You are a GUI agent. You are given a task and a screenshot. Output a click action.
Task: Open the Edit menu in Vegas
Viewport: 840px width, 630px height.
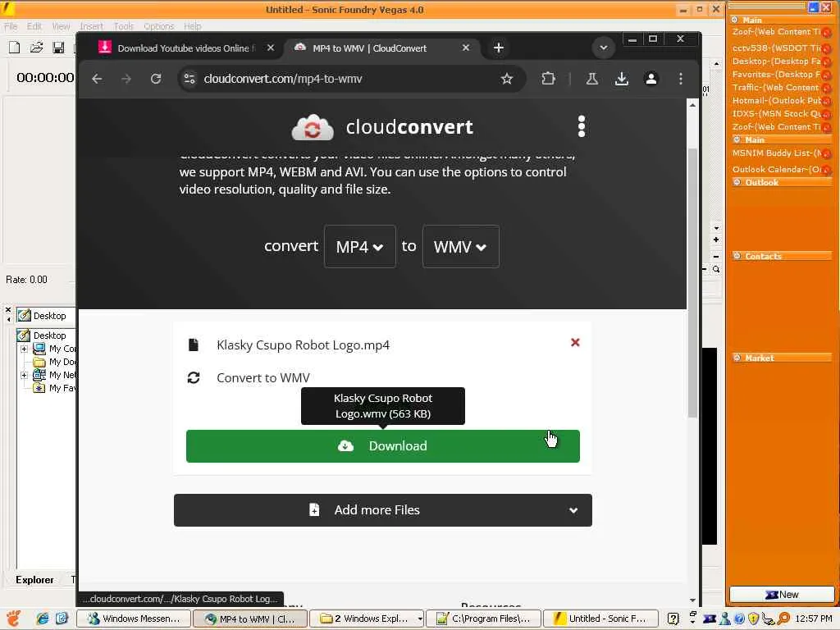click(x=34, y=25)
